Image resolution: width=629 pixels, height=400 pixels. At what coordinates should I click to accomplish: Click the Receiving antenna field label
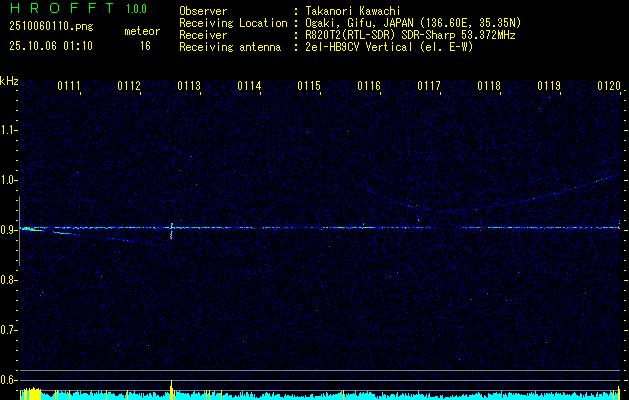point(230,47)
